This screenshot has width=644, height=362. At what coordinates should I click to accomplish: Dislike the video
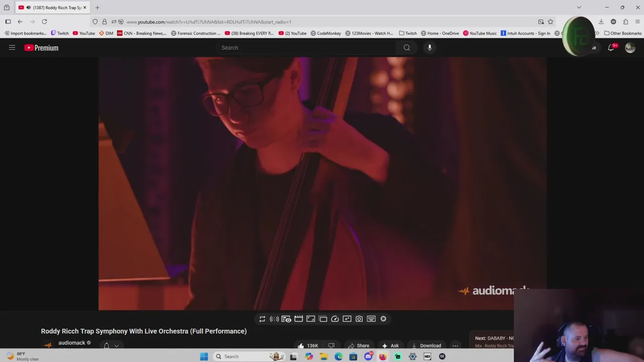pos(331,345)
